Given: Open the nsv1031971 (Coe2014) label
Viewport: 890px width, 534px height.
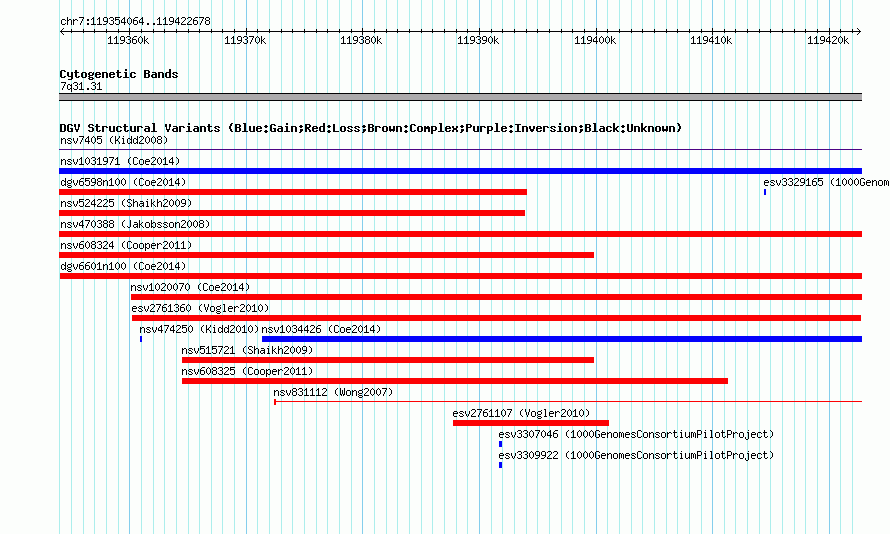Looking at the screenshot, I should (x=120, y=161).
